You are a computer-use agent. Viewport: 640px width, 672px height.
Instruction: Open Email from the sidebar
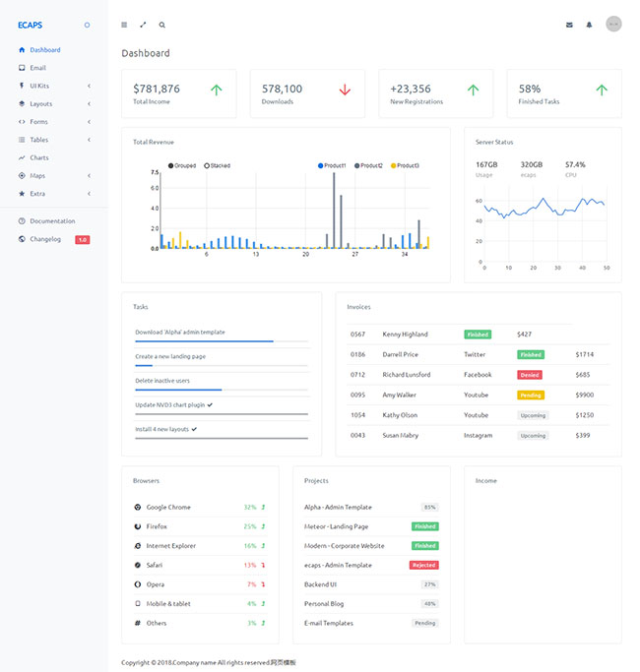tap(37, 68)
